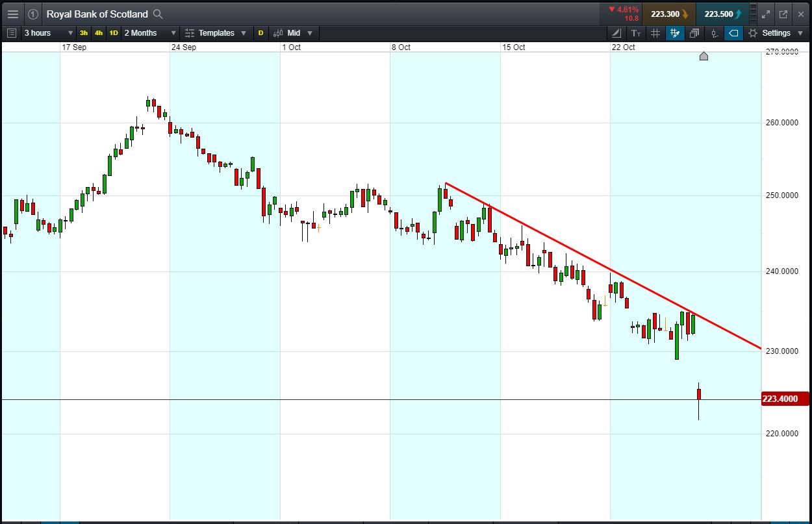
Task: Click the 223.4000 current price label
Action: click(x=785, y=399)
